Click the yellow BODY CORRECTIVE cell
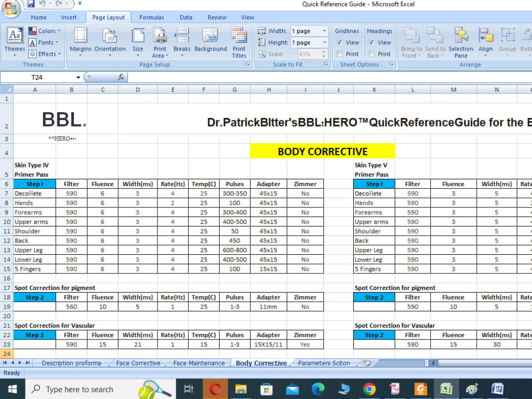Image resolution: width=532 pixels, height=399 pixels. [x=322, y=151]
